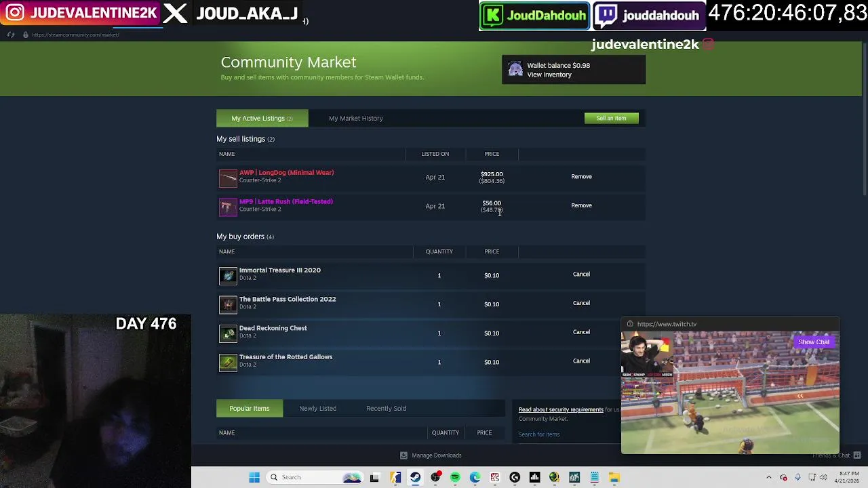The image size is (868, 488).
Task: Click the QUANTITY header in buy orders
Action: [439, 251]
